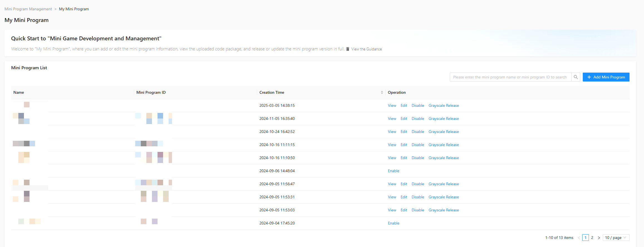
Task: Disable the 2024-09-05 11:56:47 mini program
Action: click(x=418, y=184)
